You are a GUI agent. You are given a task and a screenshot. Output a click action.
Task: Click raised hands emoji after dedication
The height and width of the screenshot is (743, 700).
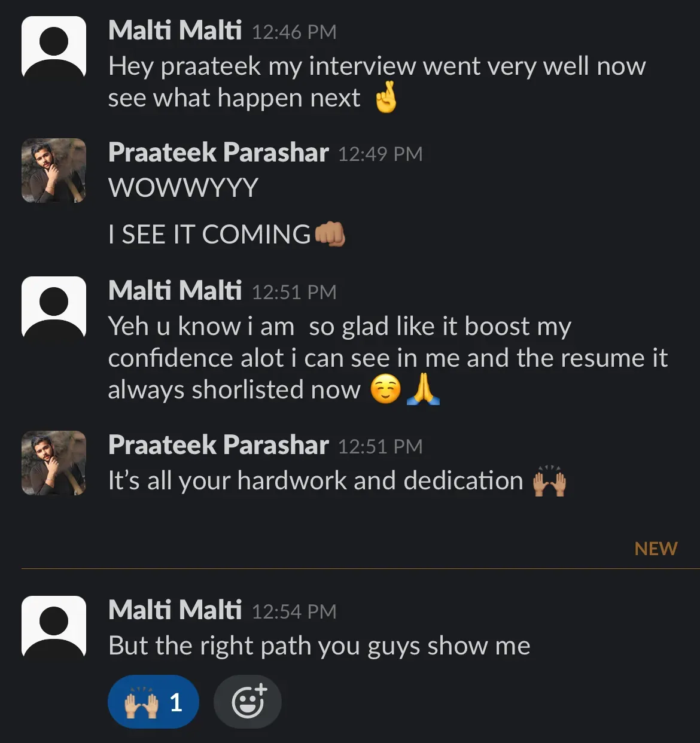tap(549, 480)
